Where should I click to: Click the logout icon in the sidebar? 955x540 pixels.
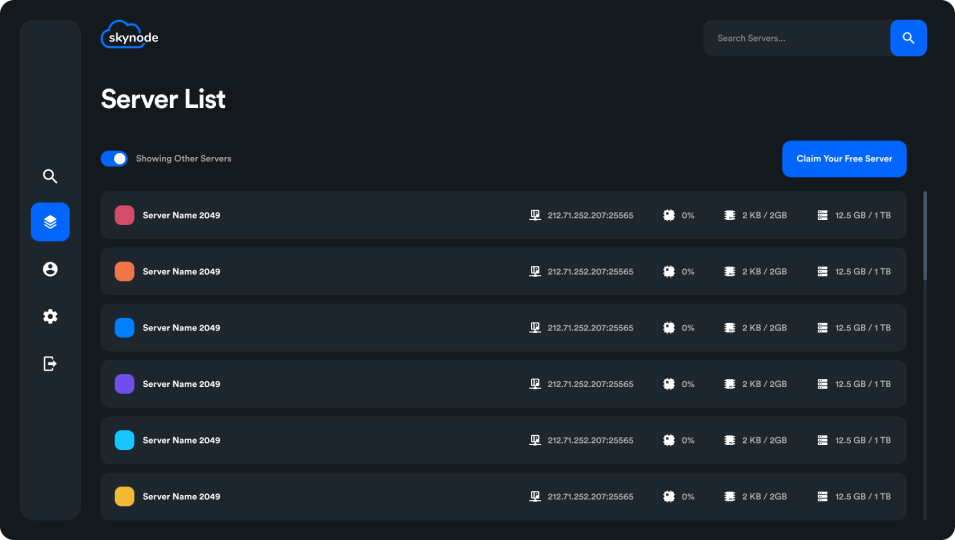tap(50, 363)
